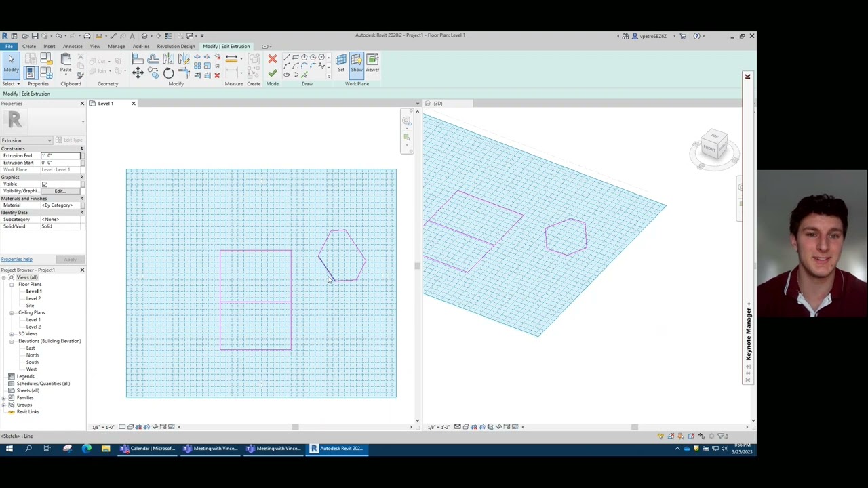Select the Line draw tool
Image resolution: width=868 pixels, height=488 pixels.
286,58
